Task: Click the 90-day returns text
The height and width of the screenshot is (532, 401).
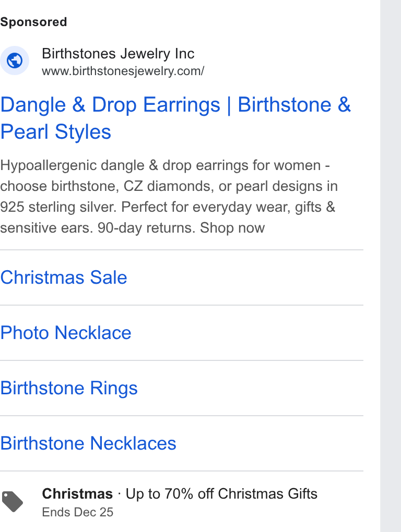Action: pyautogui.click(x=146, y=227)
